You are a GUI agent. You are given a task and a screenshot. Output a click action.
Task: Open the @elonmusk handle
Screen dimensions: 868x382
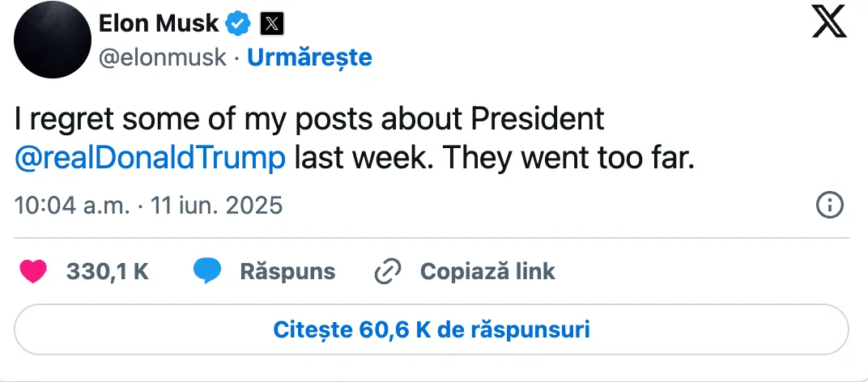(x=162, y=57)
